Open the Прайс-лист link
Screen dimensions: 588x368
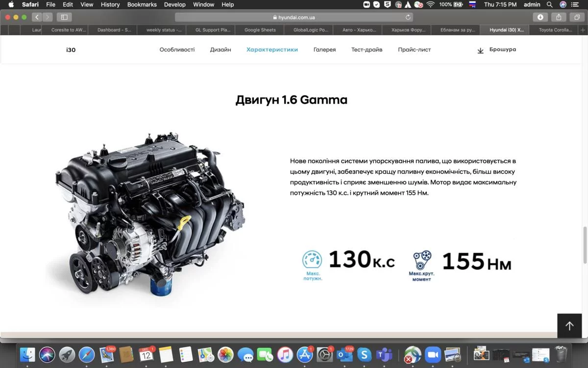pos(414,50)
